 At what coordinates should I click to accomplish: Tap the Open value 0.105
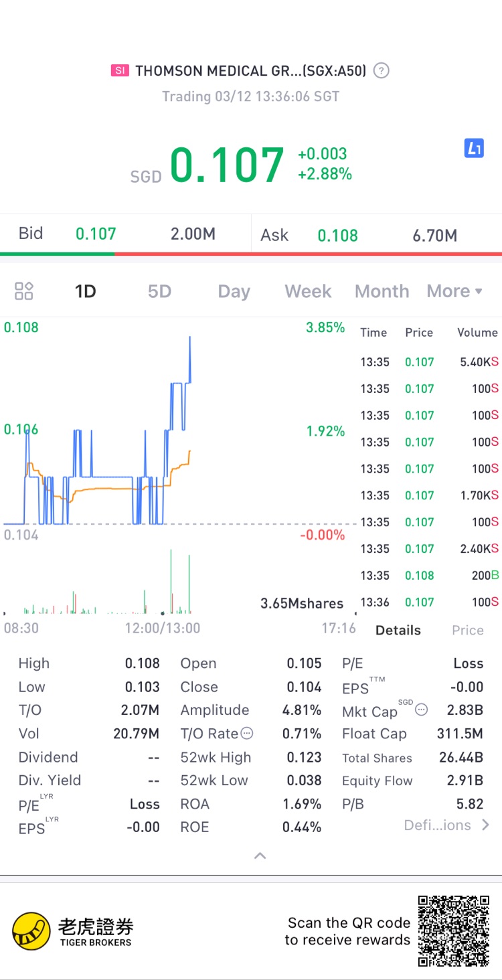tap(305, 663)
